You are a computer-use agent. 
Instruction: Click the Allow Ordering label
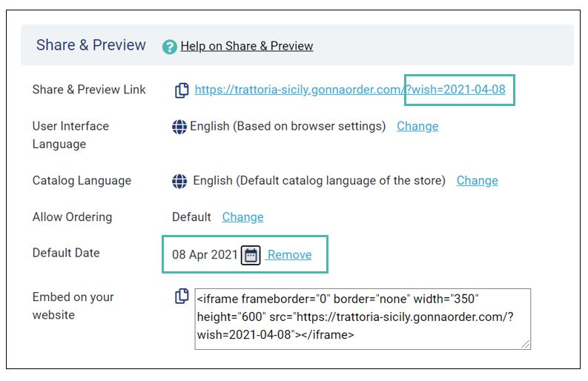pyautogui.click(x=72, y=216)
